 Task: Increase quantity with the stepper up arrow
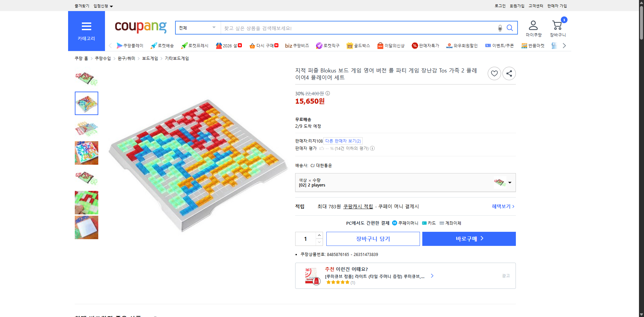[x=319, y=235]
